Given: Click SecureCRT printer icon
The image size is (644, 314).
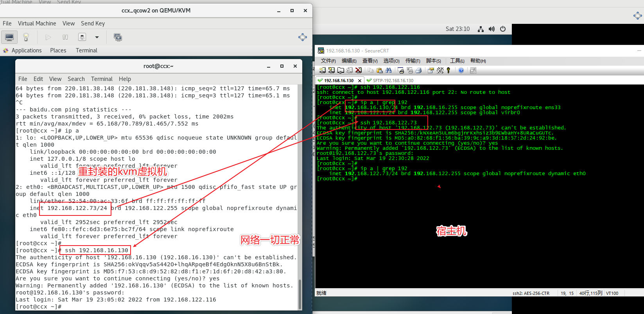Looking at the screenshot, I should tap(419, 70).
